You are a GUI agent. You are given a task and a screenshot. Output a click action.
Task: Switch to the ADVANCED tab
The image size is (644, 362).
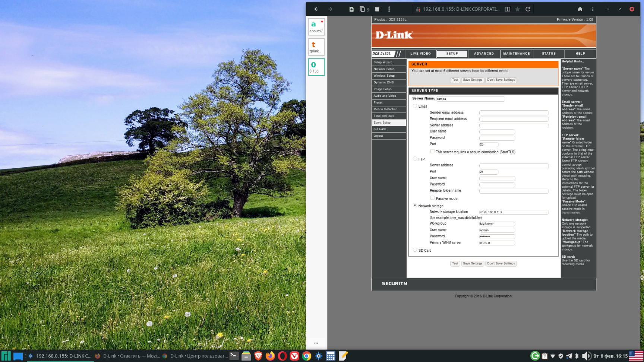click(x=484, y=54)
